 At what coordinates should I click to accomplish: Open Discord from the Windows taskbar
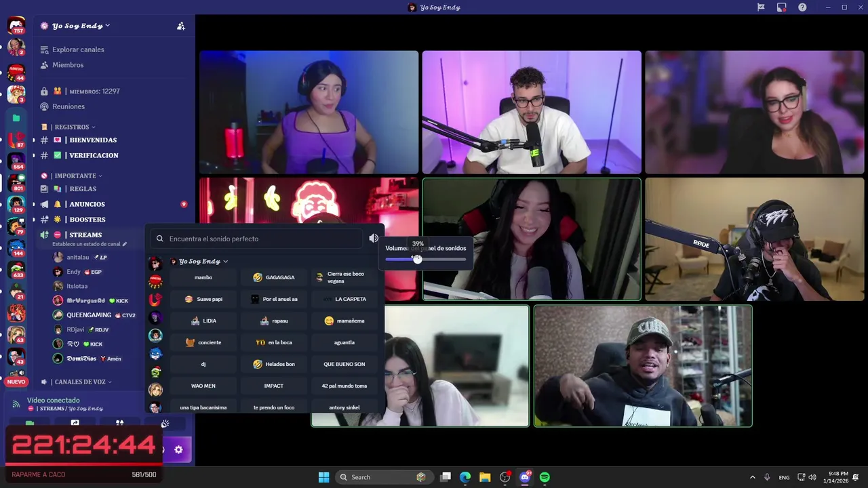(525, 477)
